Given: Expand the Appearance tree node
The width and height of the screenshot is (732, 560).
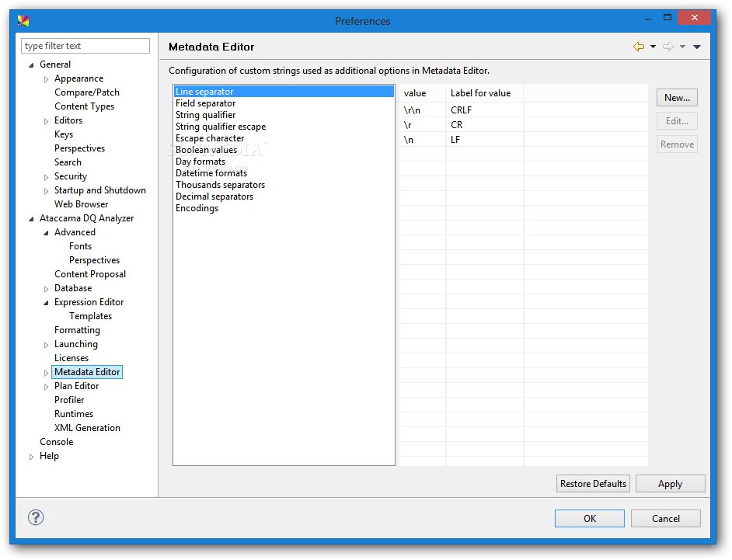Looking at the screenshot, I should pyautogui.click(x=46, y=79).
